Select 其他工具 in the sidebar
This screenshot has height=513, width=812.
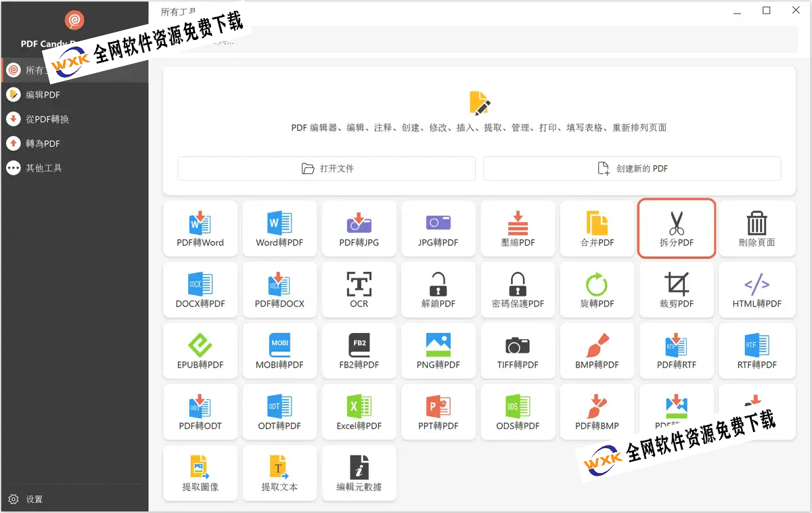tap(44, 168)
